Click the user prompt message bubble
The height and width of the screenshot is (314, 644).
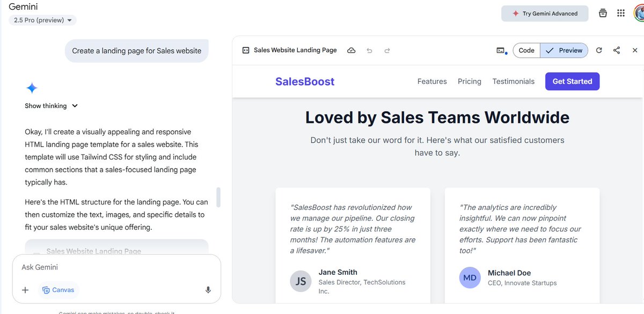137,51
